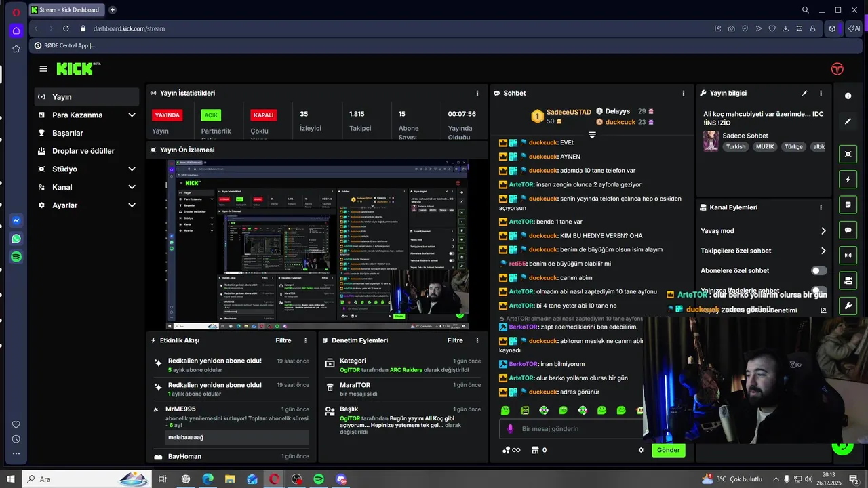Open File Explorer from the Windows taskbar

(230, 479)
